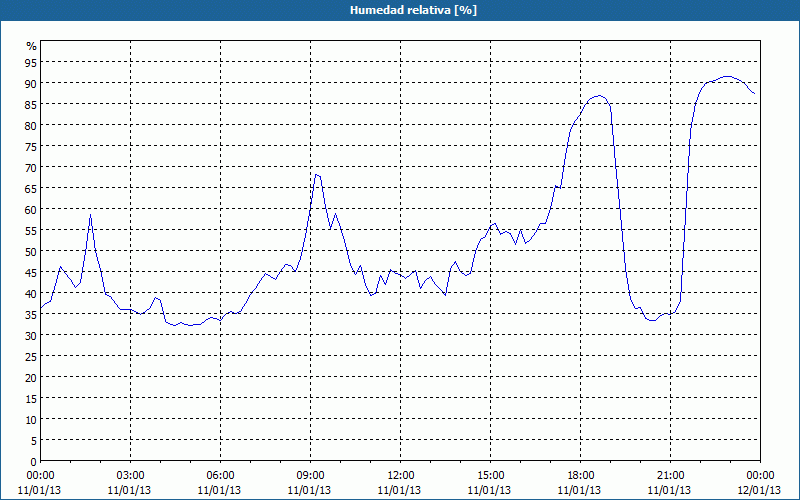800x500 pixels.
Task: Click the 25 y-axis label
Action: point(31,356)
